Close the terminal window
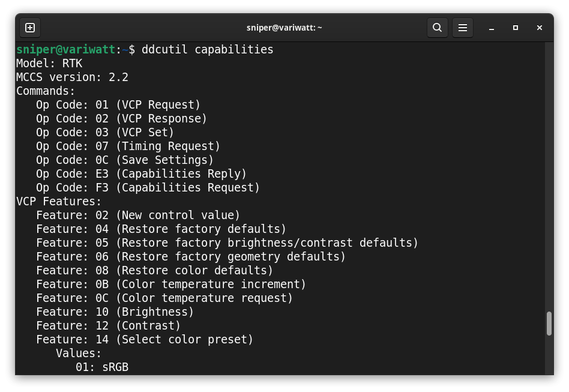Screen dimensions: 569x392 click(x=539, y=28)
